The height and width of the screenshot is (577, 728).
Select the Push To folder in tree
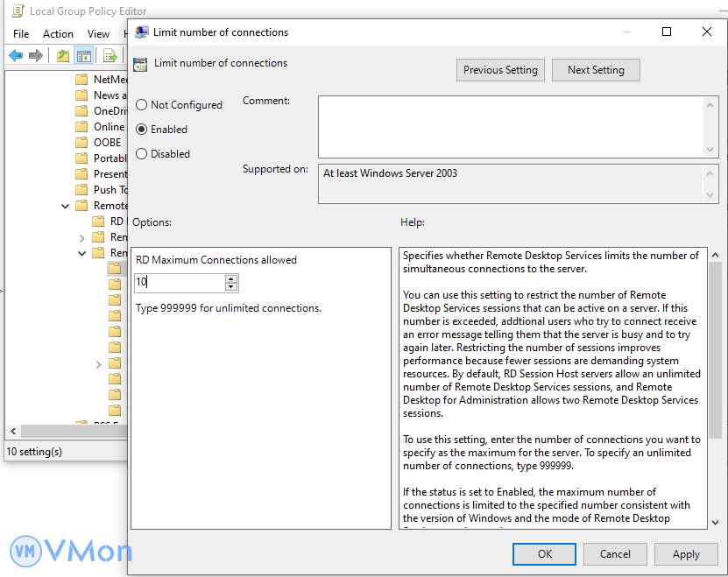(102, 190)
